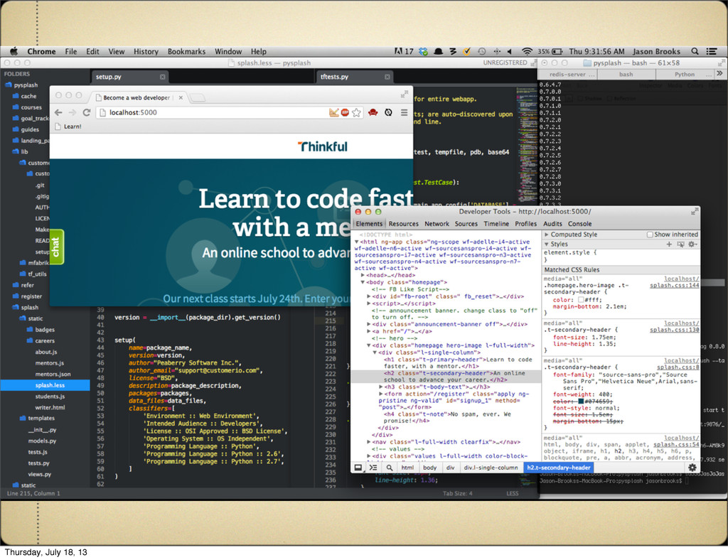Collapse the Styles section

pos(547,244)
